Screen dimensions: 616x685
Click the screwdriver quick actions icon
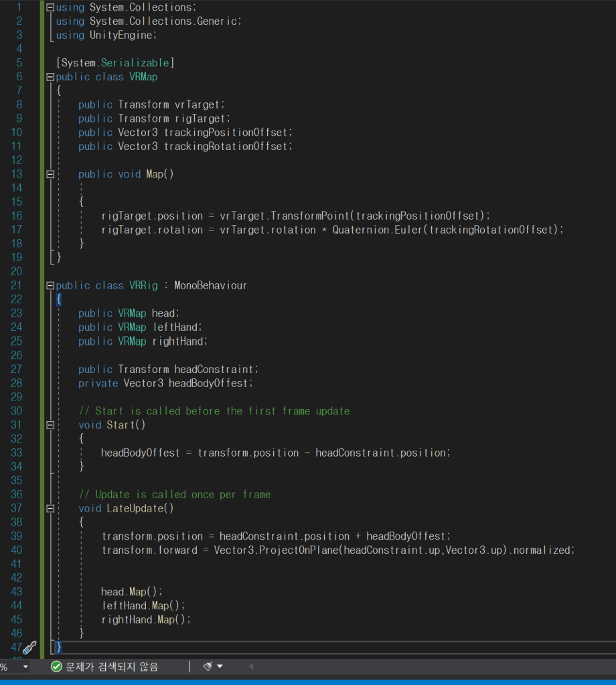tap(29, 648)
